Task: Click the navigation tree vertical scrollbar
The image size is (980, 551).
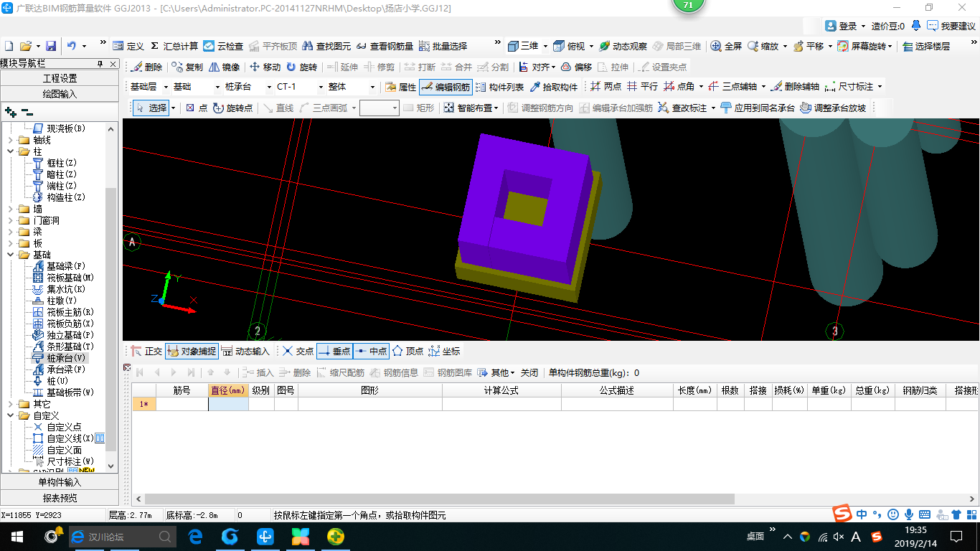Action: (x=110, y=319)
